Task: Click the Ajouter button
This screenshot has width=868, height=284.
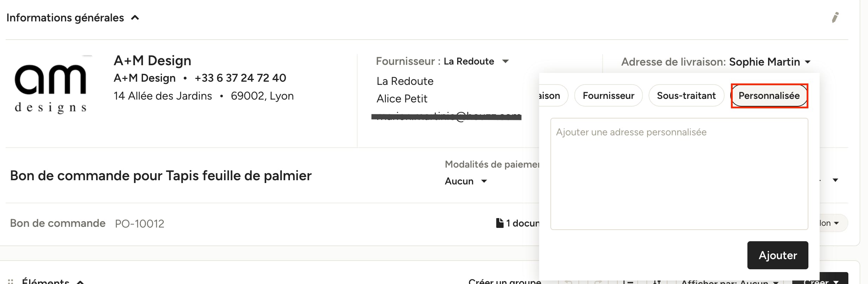Action: 778,255
